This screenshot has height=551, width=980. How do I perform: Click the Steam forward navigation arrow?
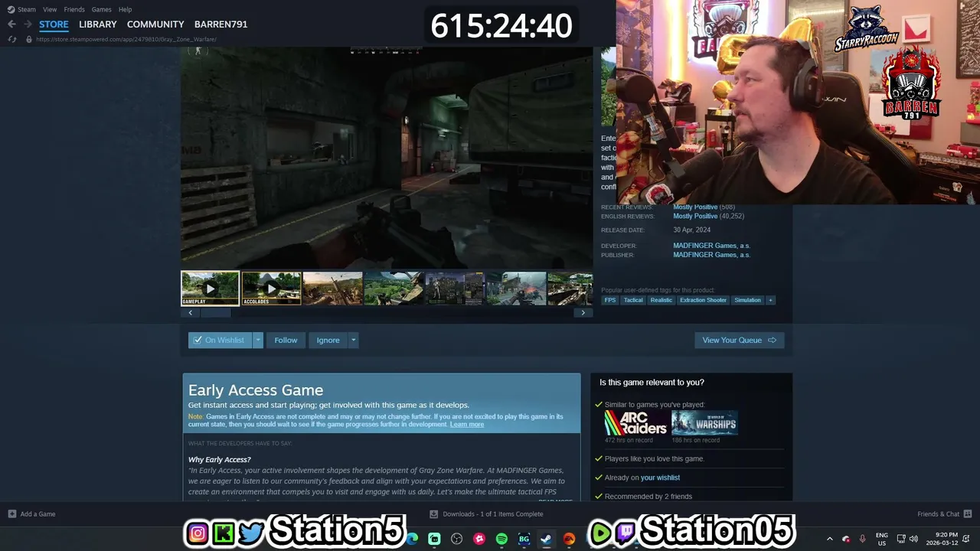click(x=27, y=24)
